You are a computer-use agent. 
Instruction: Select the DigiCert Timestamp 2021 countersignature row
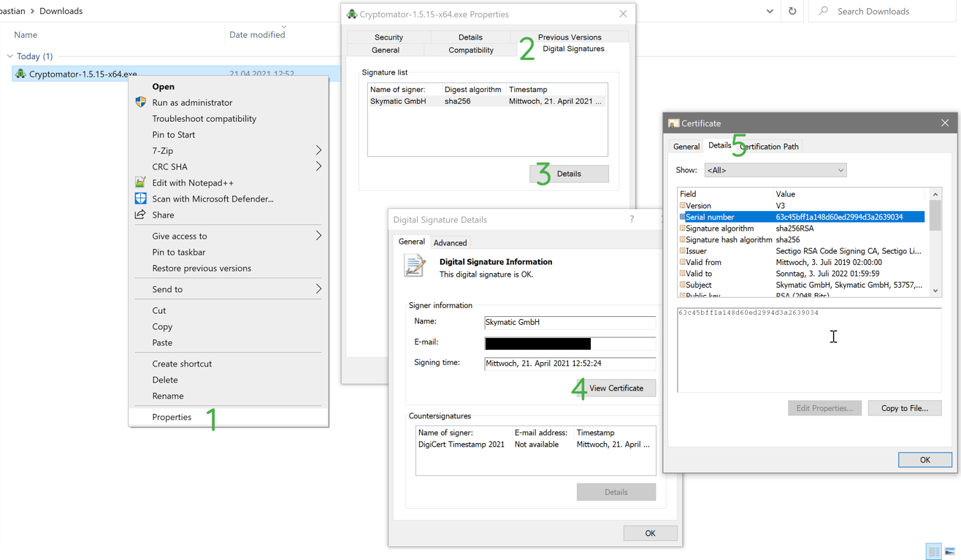535,445
